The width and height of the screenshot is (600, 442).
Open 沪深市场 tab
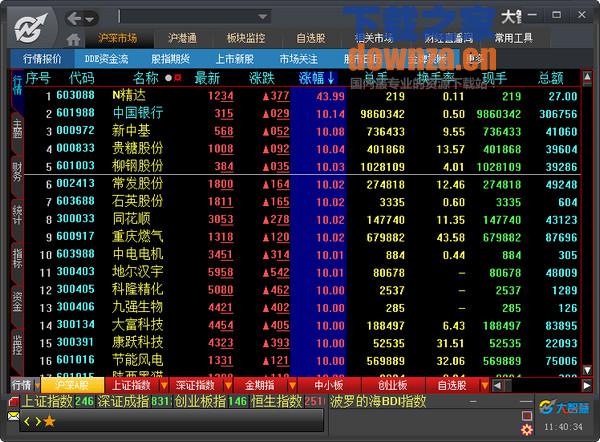tap(117, 38)
